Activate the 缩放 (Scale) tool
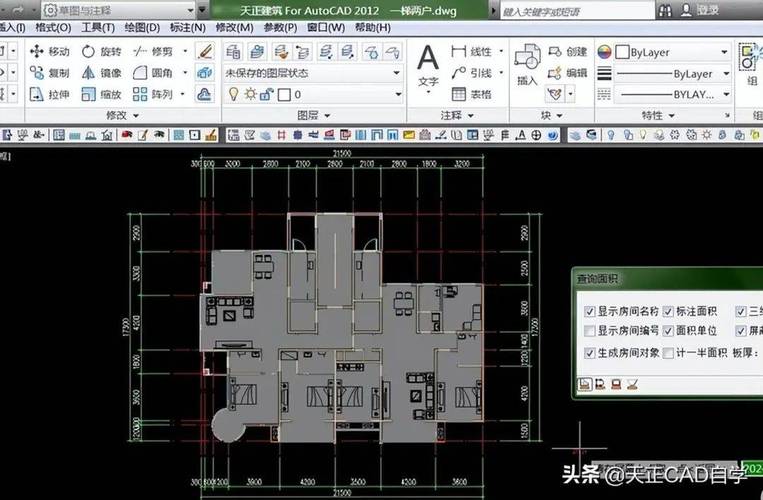Viewport: 763px width, 500px height. pos(101,95)
